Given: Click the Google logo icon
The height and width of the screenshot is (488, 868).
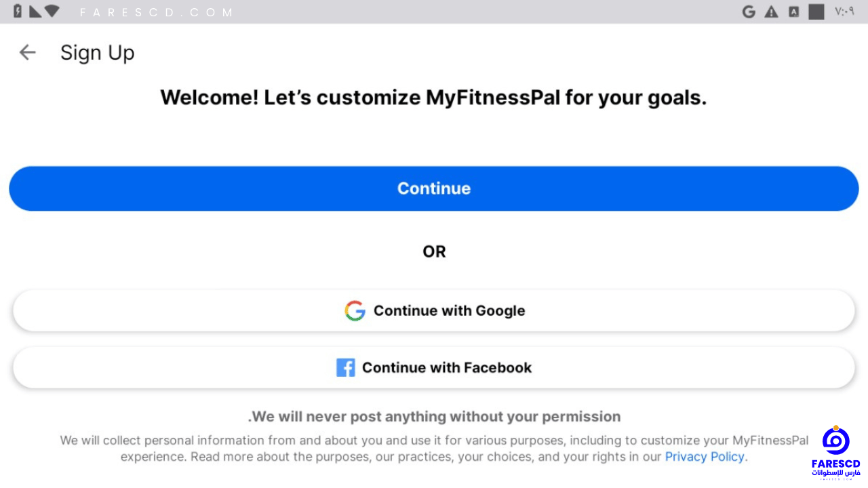Looking at the screenshot, I should (x=355, y=310).
